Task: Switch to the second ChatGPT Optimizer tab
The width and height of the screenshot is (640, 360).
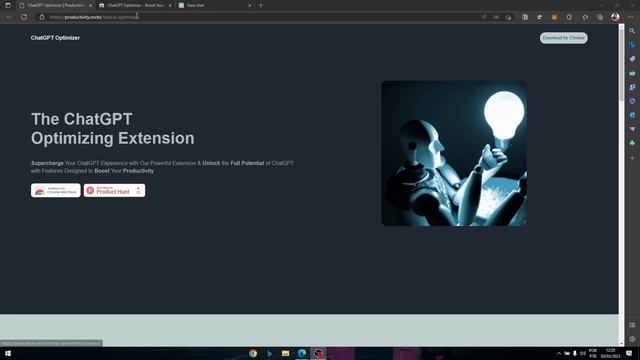Action: pos(135,5)
